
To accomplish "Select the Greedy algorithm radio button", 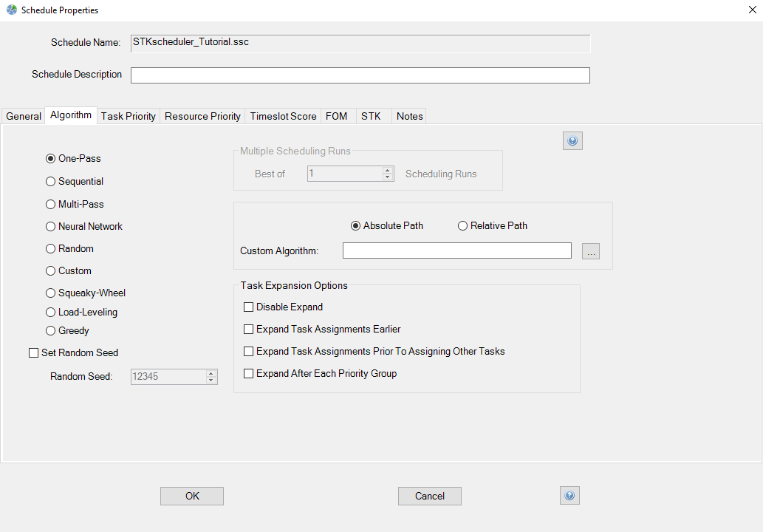I will [51, 331].
